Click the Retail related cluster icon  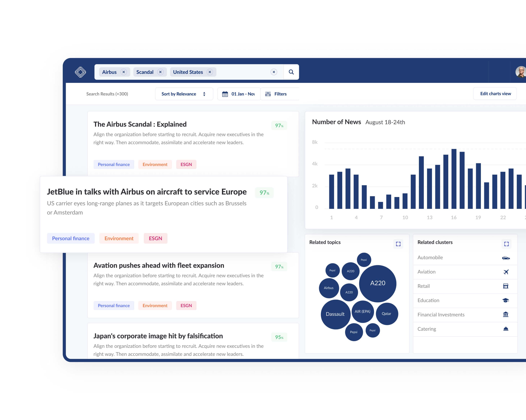coord(506,286)
